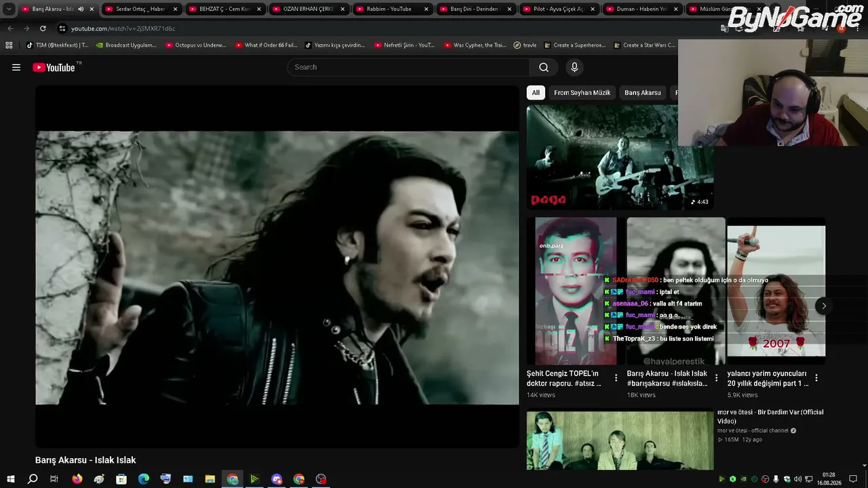Submit search with the magnifier icon
868x488 pixels.
point(544,67)
